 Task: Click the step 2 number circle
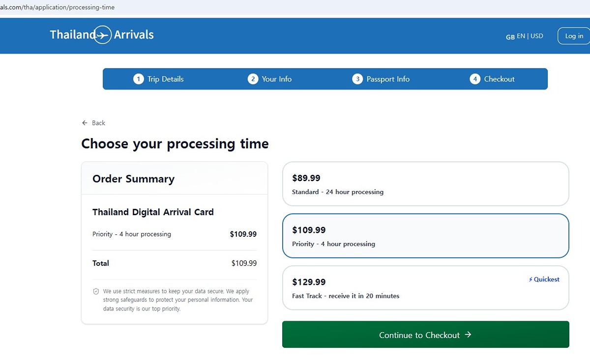click(x=253, y=79)
